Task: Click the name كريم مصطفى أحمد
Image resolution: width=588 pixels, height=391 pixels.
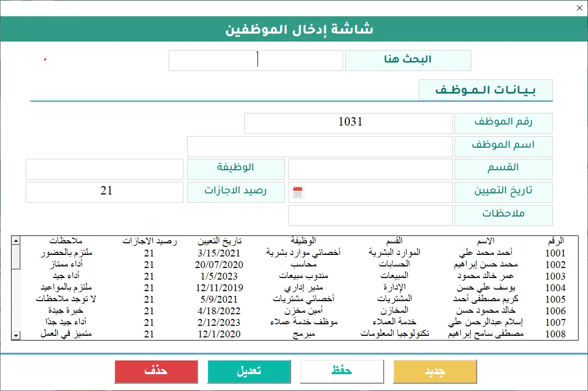Action: click(x=486, y=299)
